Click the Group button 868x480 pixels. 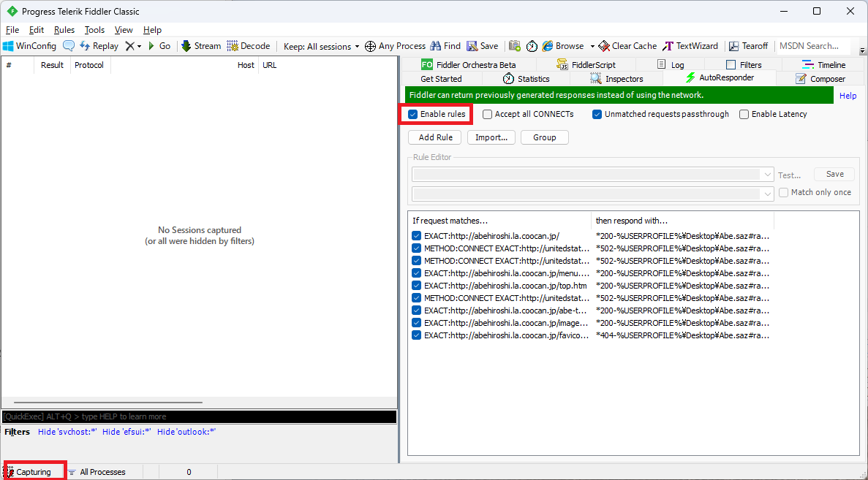pyautogui.click(x=545, y=137)
